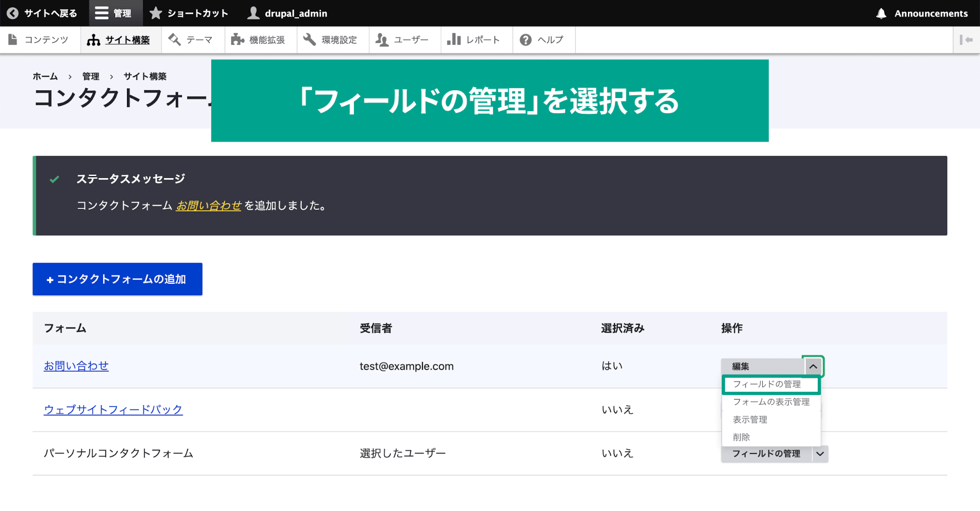This screenshot has width=980, height=511.
Task: Open the コンテンツ menu
Action: pos(40,40)
